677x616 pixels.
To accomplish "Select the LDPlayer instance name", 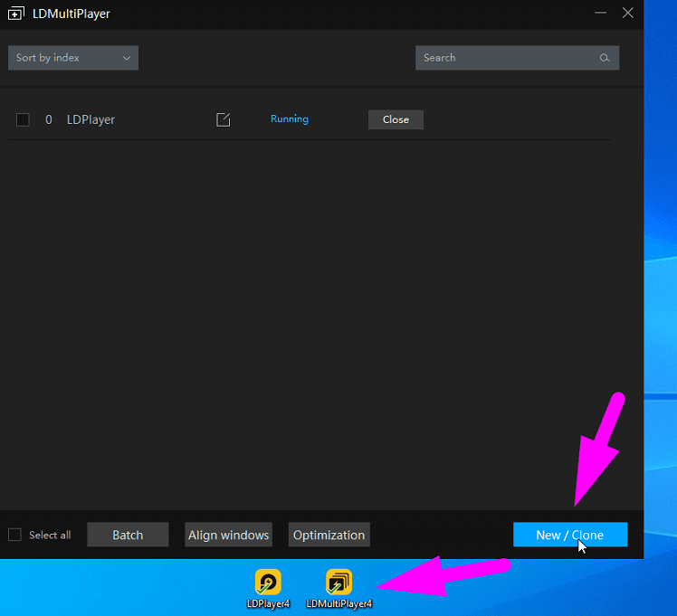I will (x=91, y=119).
